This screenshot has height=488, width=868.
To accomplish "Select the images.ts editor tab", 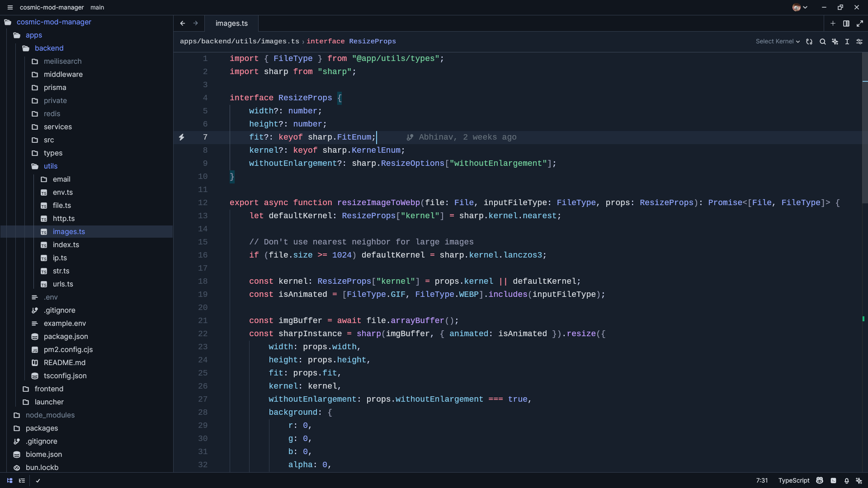I will [231, 23].
